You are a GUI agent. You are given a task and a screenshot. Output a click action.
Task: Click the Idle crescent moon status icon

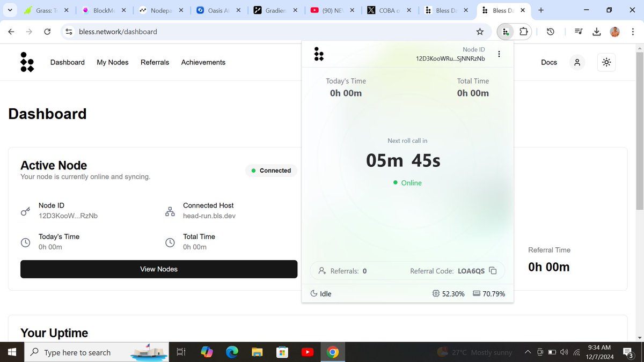314,293
